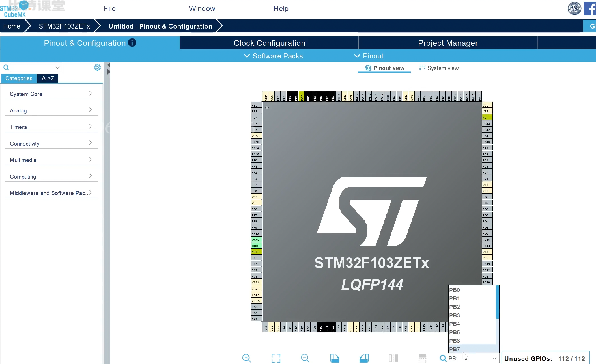
Task: Open the File menu
Action: (x=110, y=8)
